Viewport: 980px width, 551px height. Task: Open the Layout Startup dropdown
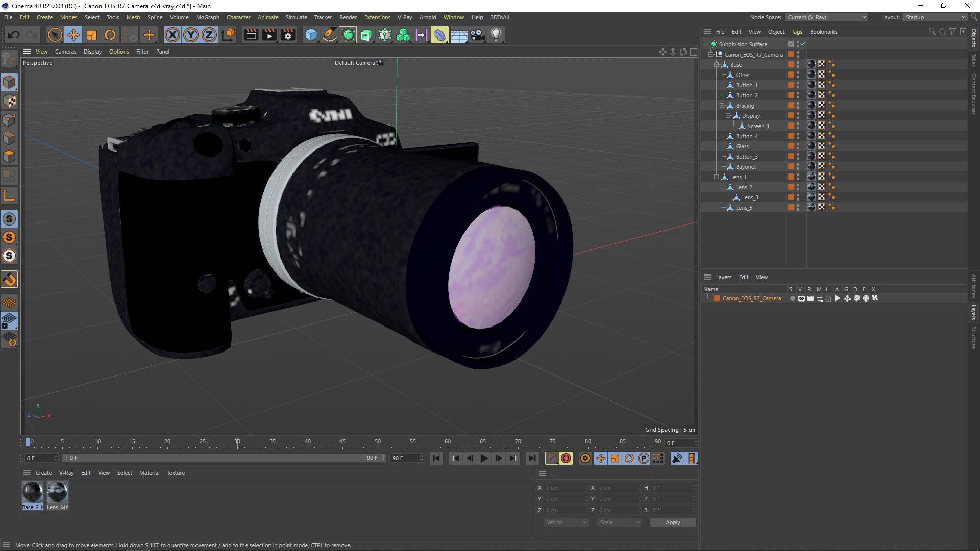tap(935, 17)
